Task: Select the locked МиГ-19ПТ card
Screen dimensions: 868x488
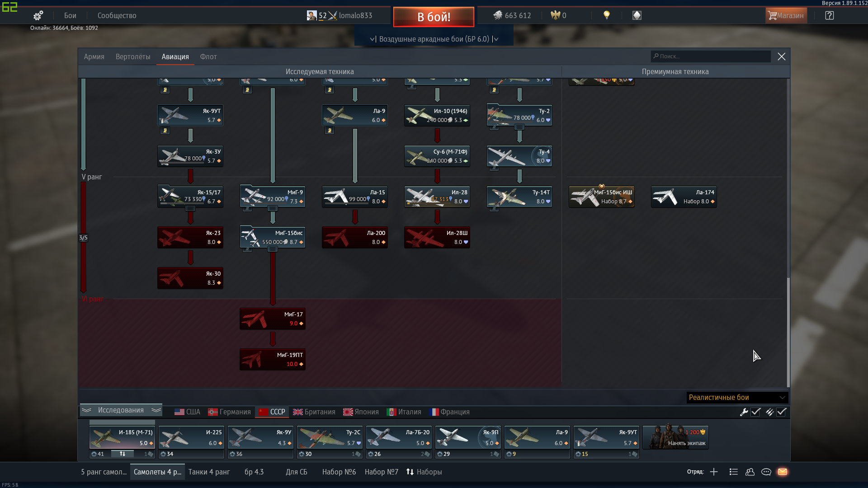Action: (x=273, y=359)
